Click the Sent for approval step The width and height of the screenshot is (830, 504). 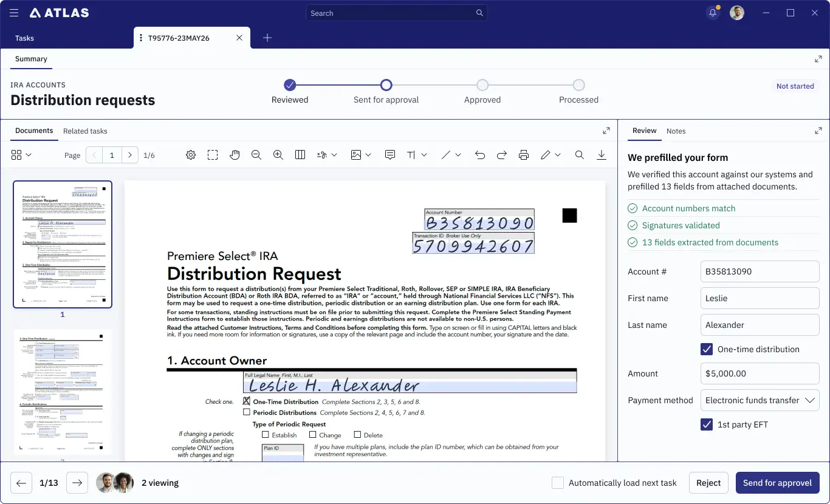click(386, 85)
